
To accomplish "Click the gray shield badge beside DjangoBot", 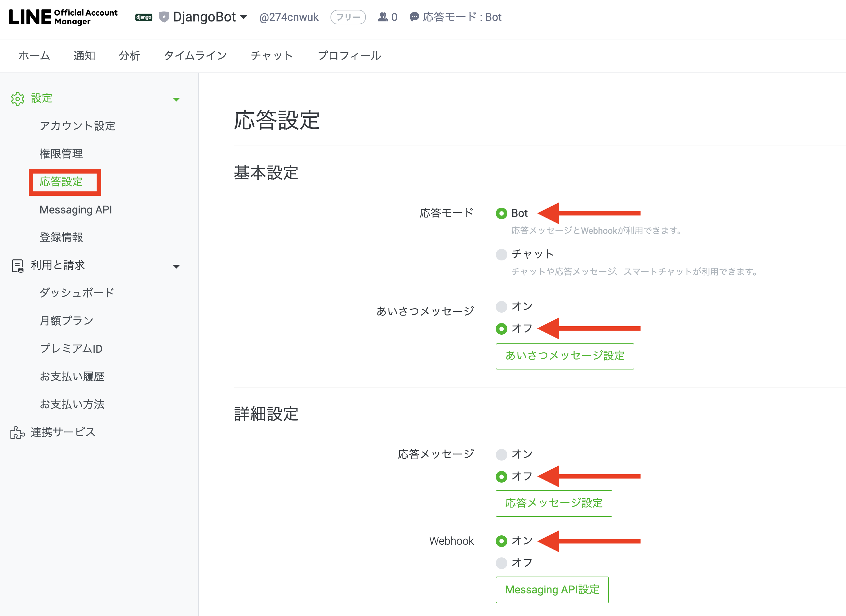I will (x=164, y=17).
